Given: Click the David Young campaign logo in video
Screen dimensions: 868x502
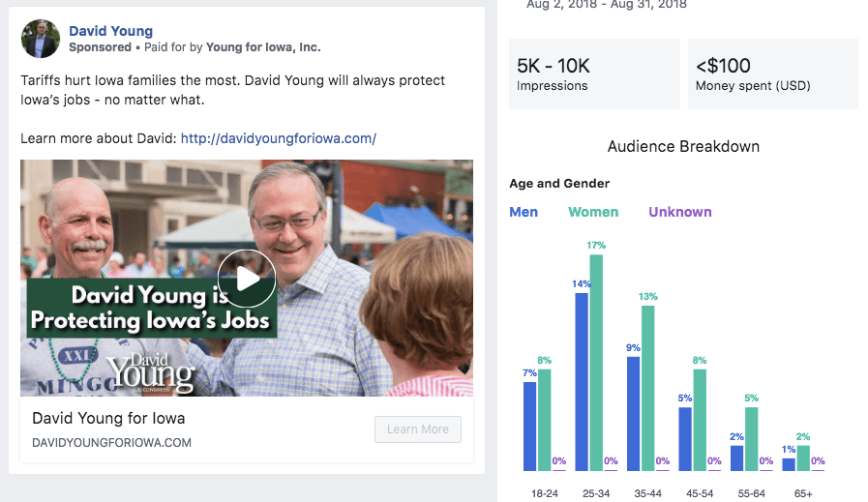Looking at the screenshot, I should tap(143, 372).
